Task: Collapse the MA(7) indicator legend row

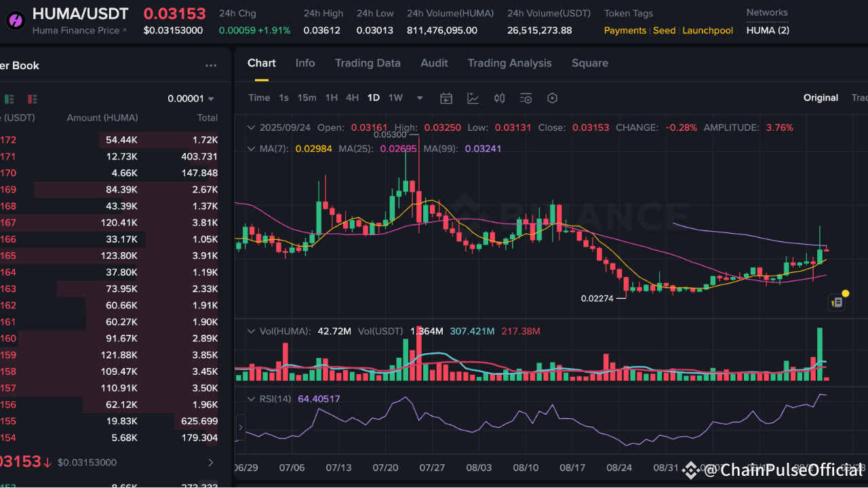Action: [252, 148]
